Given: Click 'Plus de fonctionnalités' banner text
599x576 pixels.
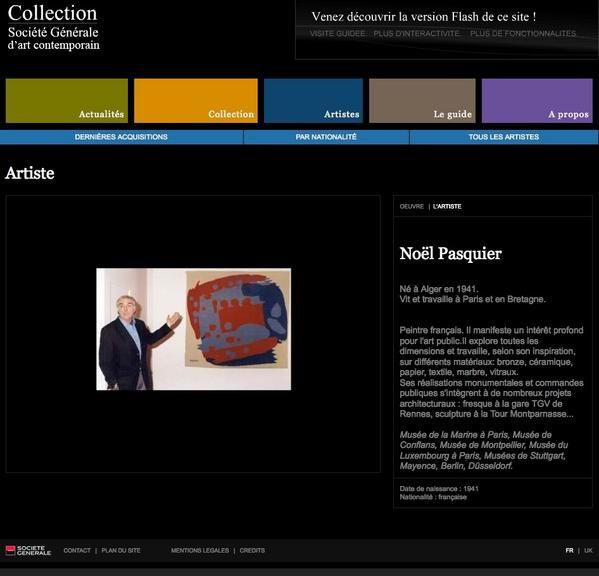Looking at the screenshot, I should pyautogui.click(x=523, y=34).
